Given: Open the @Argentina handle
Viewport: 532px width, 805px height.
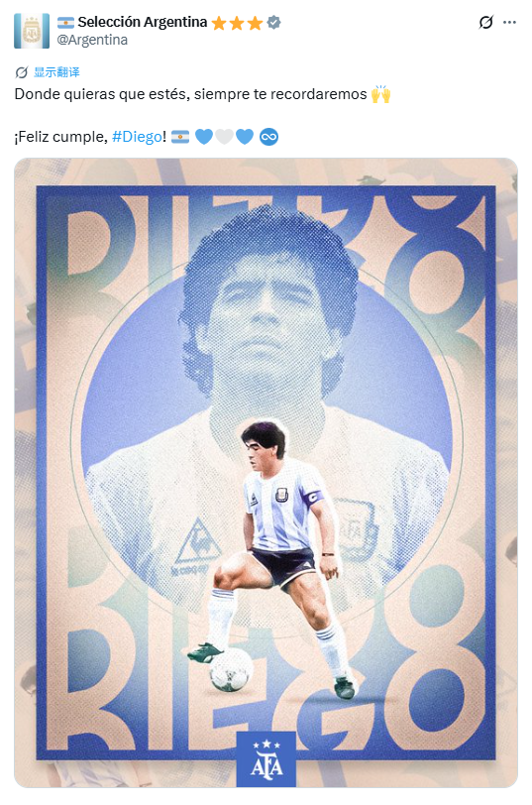Looking at the screenshot, I should (x=92, y=40).
